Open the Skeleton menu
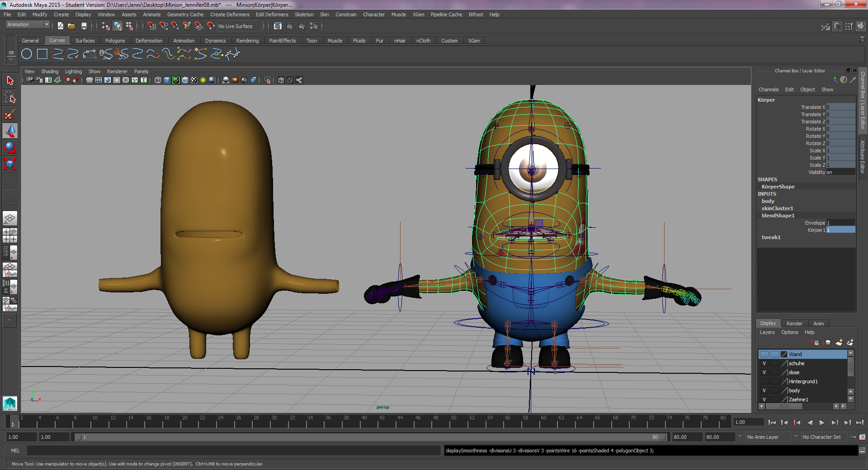 coord(304,14)
